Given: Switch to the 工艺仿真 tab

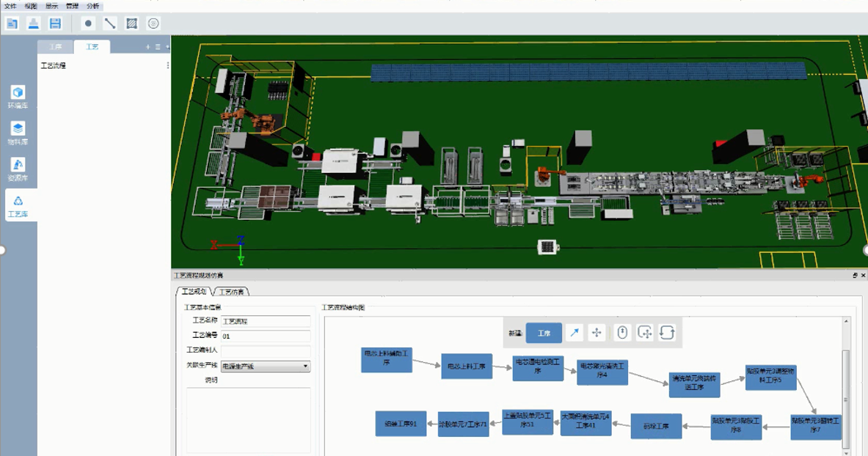Looking at the screenshot, I should point(231,292).
